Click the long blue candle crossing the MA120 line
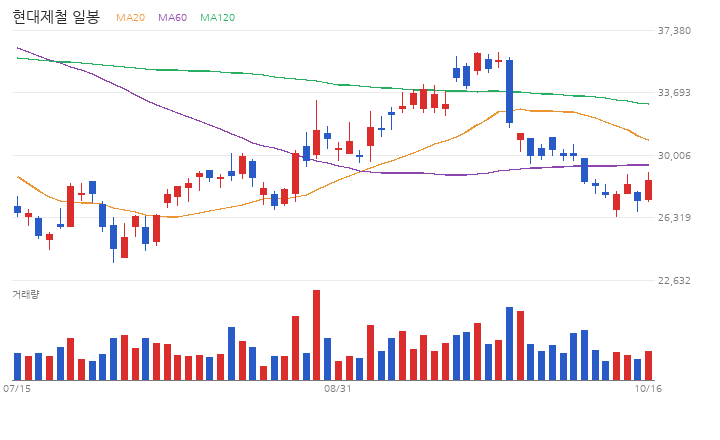 point(509,91)
